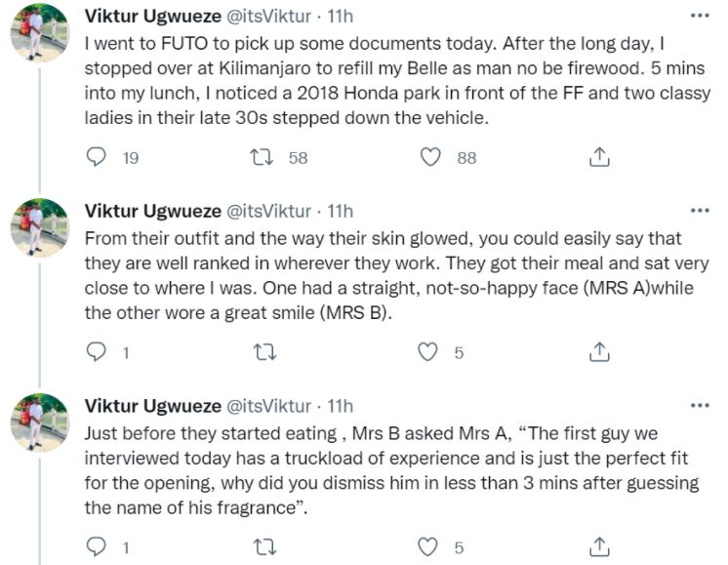The image size is (728, 565).
Task: Like the tweet about glowing skin
Action: [428, 351]
